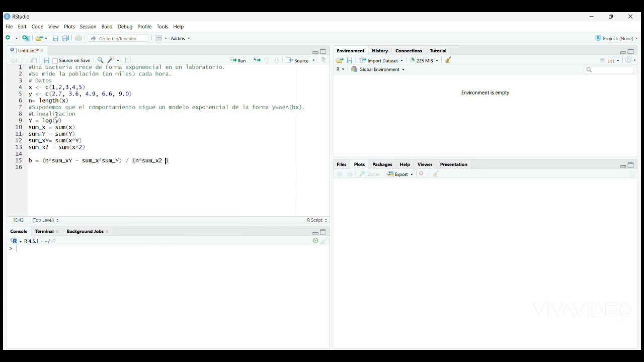Go to the previous section or chunk
This screenshot has height=362, width=644.
tap(267, 60)
